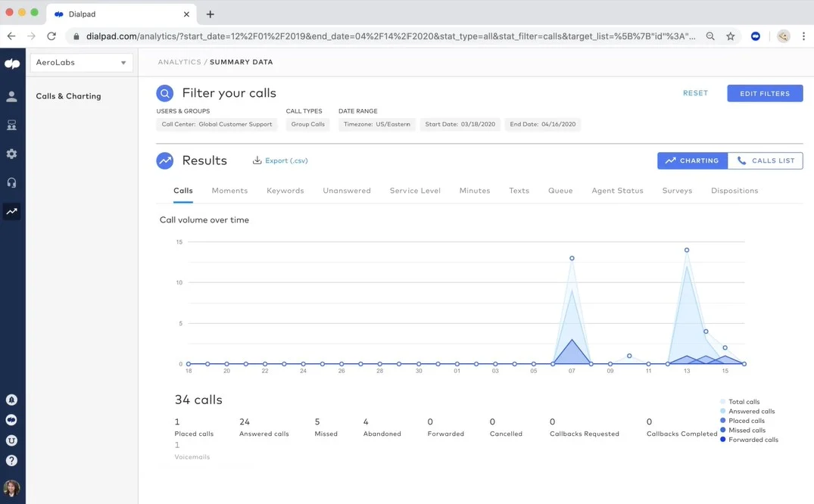This screenshot has height=504, width=814.
Task: Go back with browser back arrow
Action: (11, 36)
